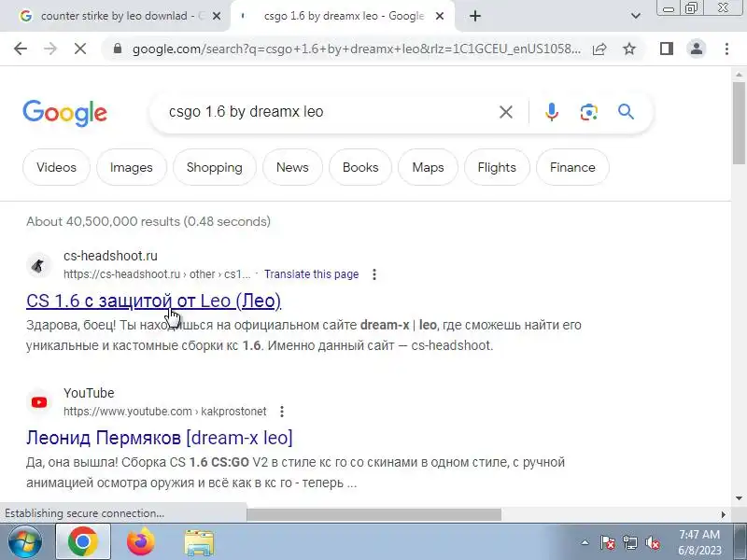Screen dimensions: 747x560
Task: Open the Windows Start menu
Action: tap(24, 542)
